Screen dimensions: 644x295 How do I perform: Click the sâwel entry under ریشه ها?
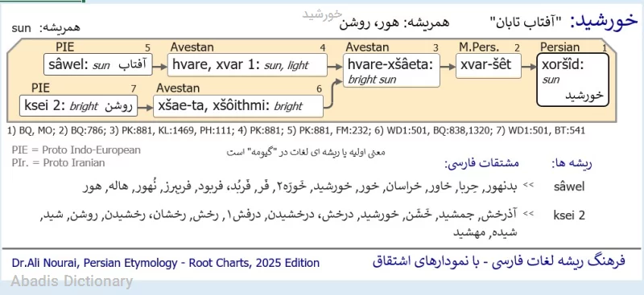[x=569, y=187]
